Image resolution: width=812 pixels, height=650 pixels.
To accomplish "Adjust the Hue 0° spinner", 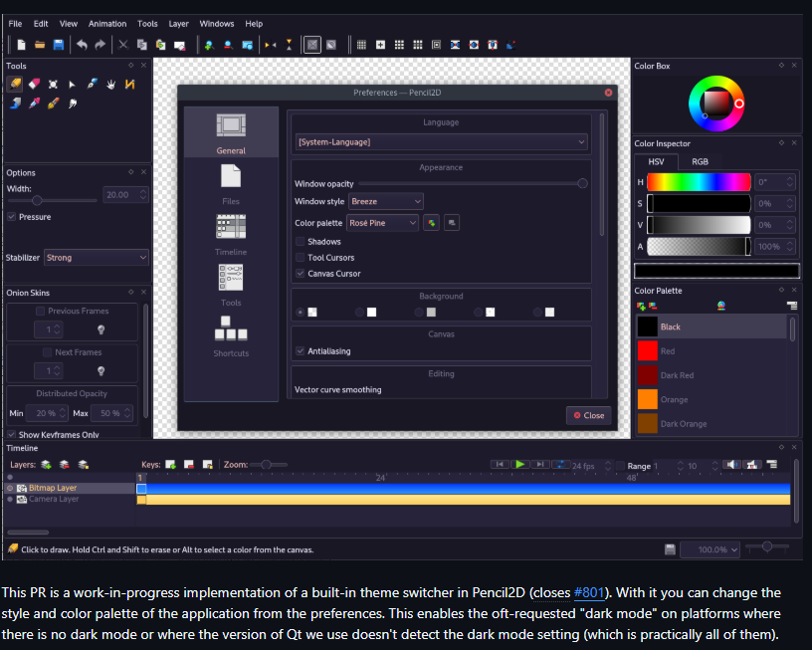I will point(775,182).
